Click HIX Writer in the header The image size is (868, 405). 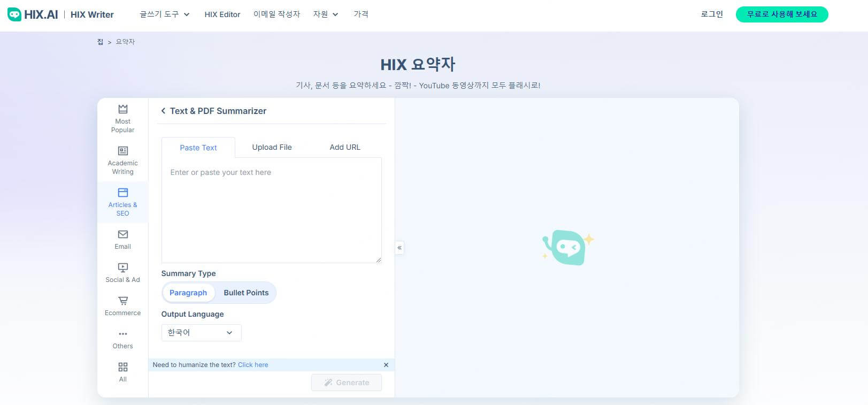click(92, 14)
